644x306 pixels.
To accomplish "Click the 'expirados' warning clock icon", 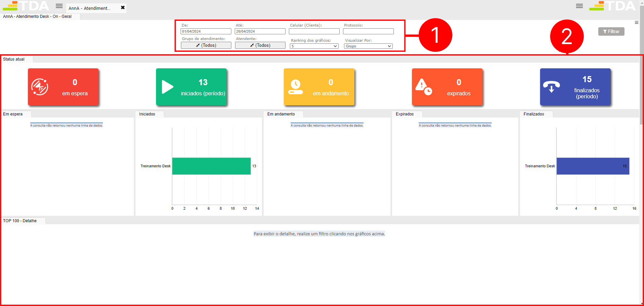I will 423,87.
